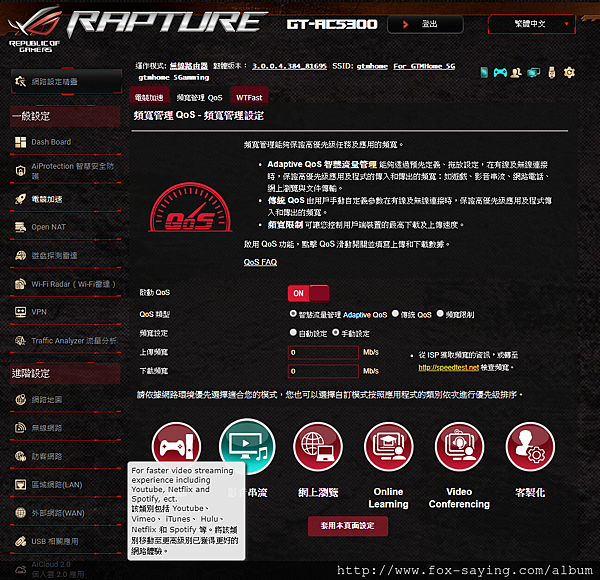Open the Game Radar sidebar icon
The image size is (600, 580).
pyautogui.click(x=20, y=256)
